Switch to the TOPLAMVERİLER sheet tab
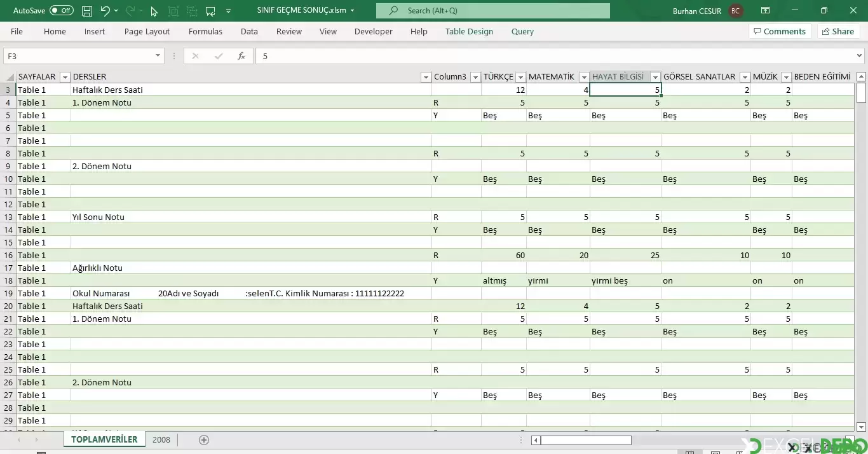The image size is (868, 454). tap(104, 439)
